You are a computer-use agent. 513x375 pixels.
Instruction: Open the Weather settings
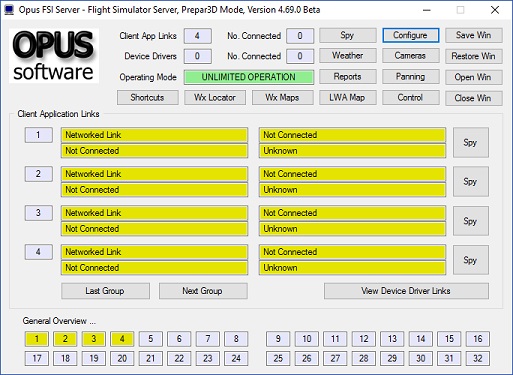pos(348,56)
